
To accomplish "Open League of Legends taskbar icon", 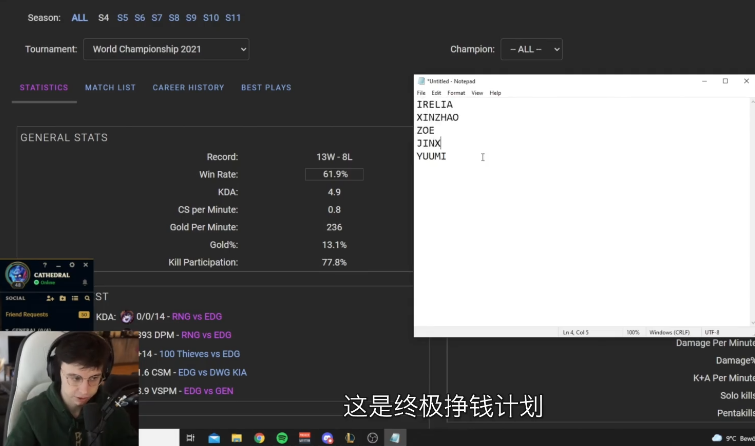I will tap(350, 438).
